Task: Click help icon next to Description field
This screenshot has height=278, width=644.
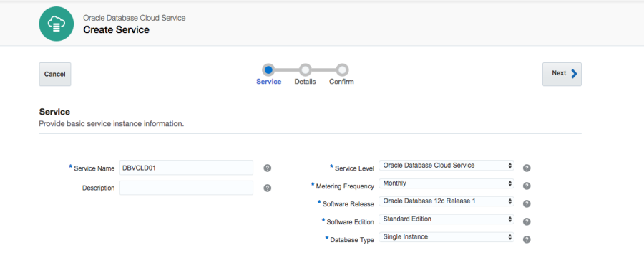Action: 268,188
